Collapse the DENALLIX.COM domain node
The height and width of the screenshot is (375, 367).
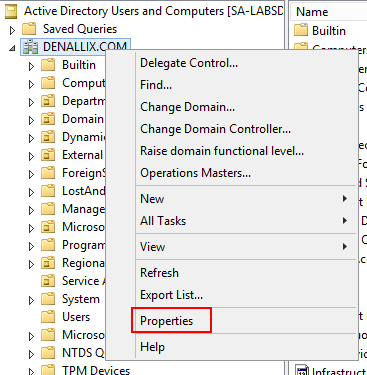click(12, 48)
